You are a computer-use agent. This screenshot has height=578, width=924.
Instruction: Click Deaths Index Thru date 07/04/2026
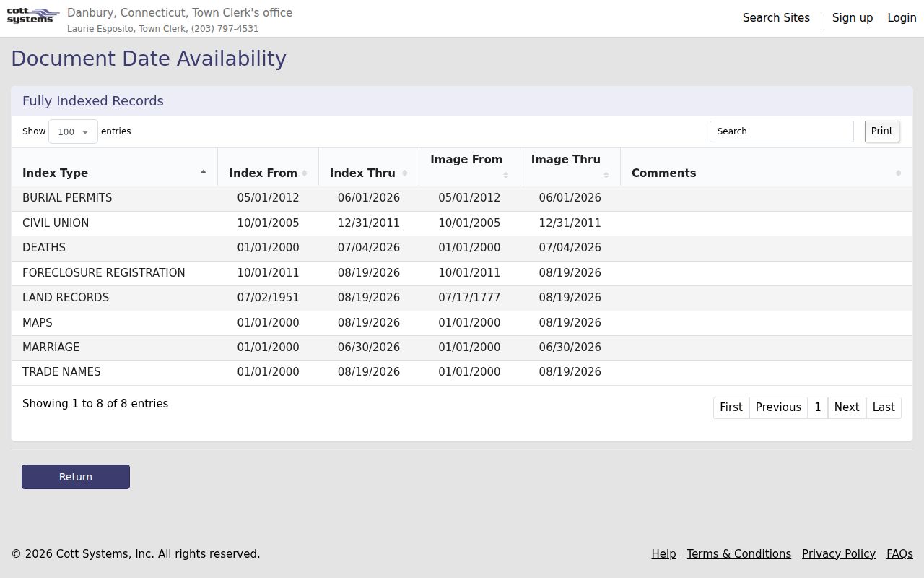coord(369,248)
